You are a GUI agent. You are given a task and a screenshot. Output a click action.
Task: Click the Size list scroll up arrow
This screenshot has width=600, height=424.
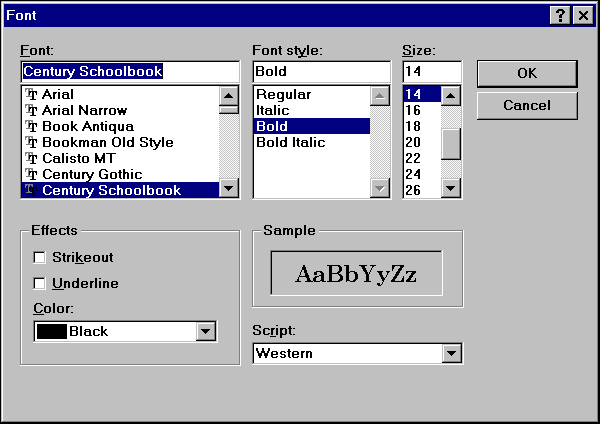451,96
